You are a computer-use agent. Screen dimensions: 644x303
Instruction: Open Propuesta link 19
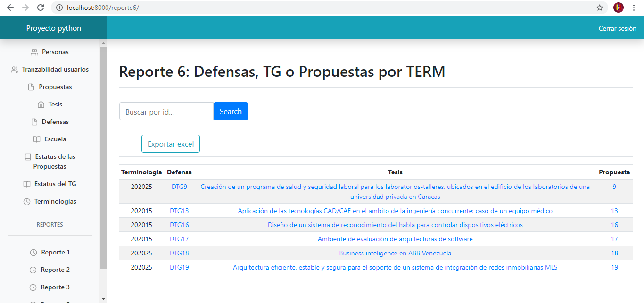(614, 267)
